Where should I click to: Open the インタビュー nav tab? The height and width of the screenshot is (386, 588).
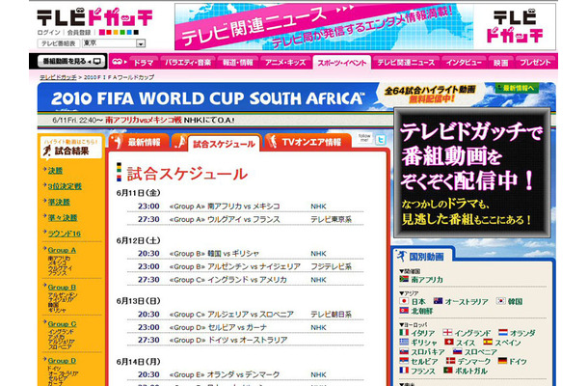pyautogui.click(x=464, y=63)
